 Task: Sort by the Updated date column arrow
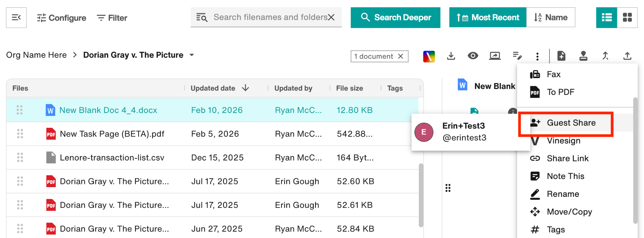246,88
